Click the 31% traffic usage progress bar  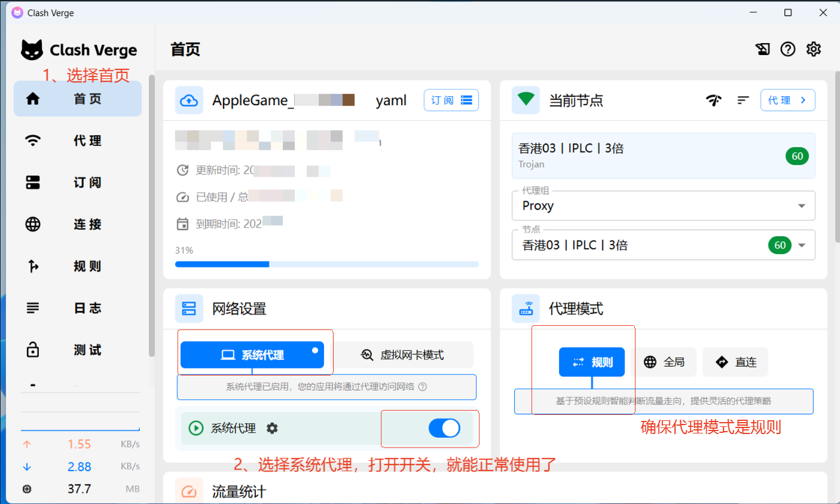(326, 264)
